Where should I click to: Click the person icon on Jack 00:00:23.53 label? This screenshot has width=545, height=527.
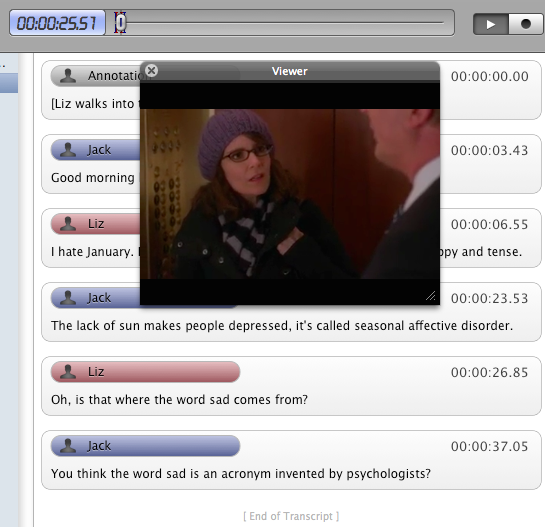68,298
